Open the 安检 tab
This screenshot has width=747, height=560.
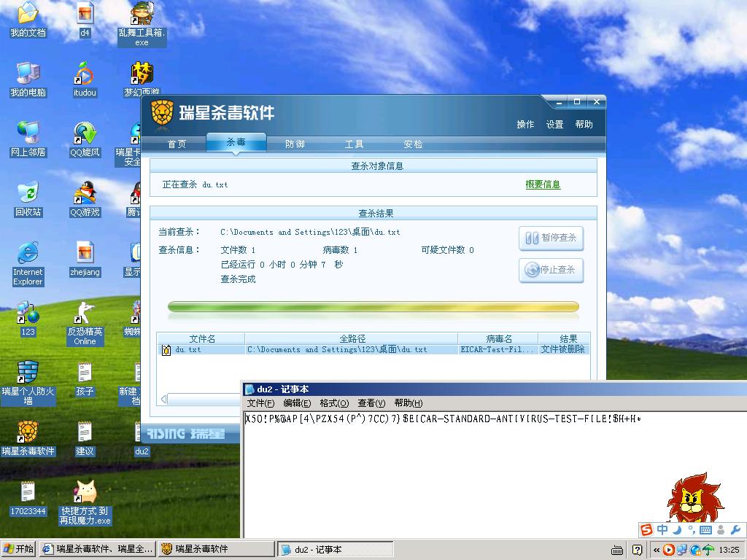(x=413, y=144)
